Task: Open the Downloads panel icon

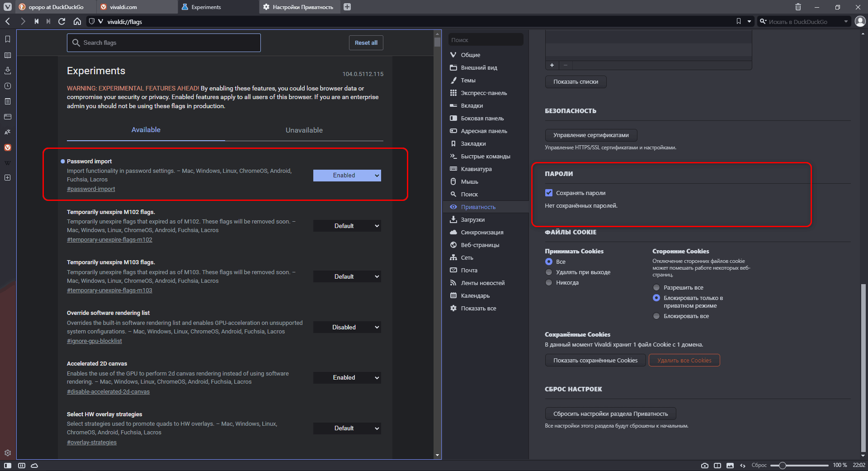Action: [x=8, y=71]
